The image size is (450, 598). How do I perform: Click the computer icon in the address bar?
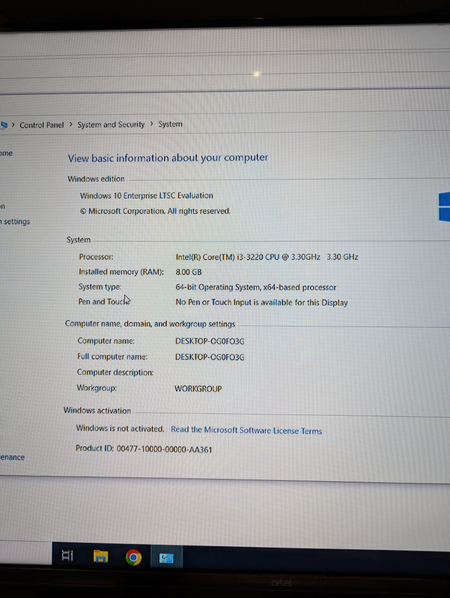pyautogui.click(x=4, y=125)
